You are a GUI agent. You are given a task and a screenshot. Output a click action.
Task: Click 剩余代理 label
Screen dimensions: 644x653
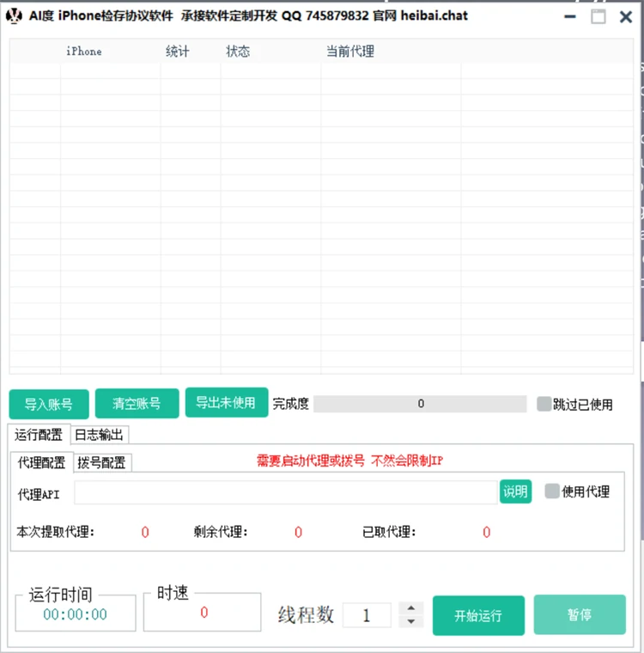[x=221, y=532]
